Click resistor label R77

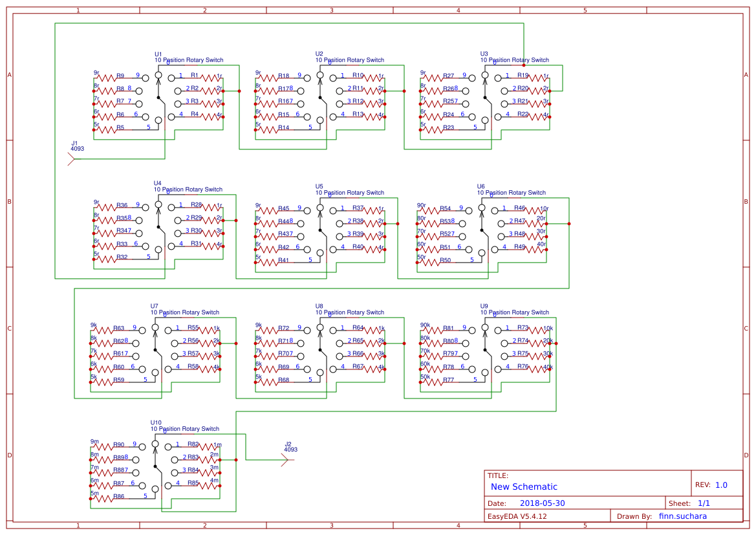(448, 380)
